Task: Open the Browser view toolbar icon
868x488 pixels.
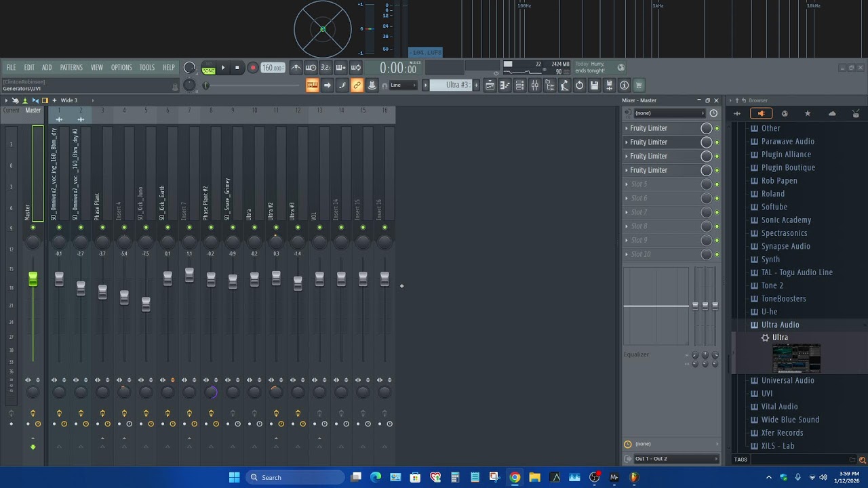Action: point(549,85)
